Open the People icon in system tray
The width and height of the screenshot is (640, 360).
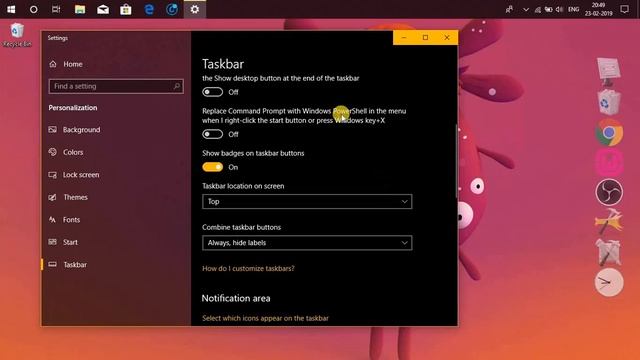[x=509, y=9]
